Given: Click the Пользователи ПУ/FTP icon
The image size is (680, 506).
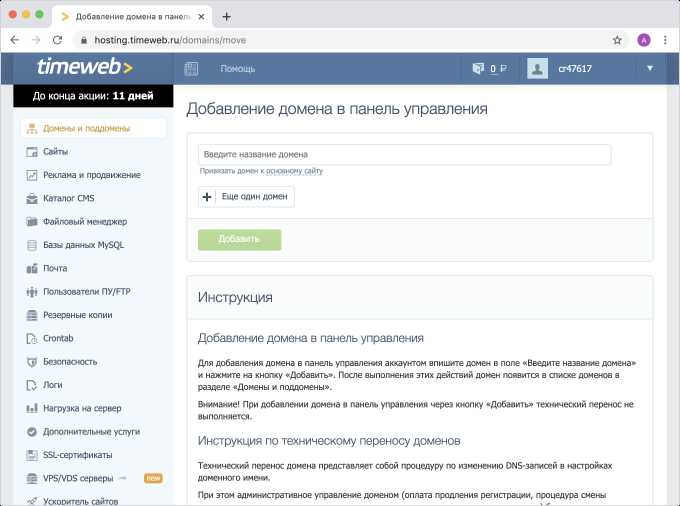Looking at the screenshot, I should tap(32, 292).
